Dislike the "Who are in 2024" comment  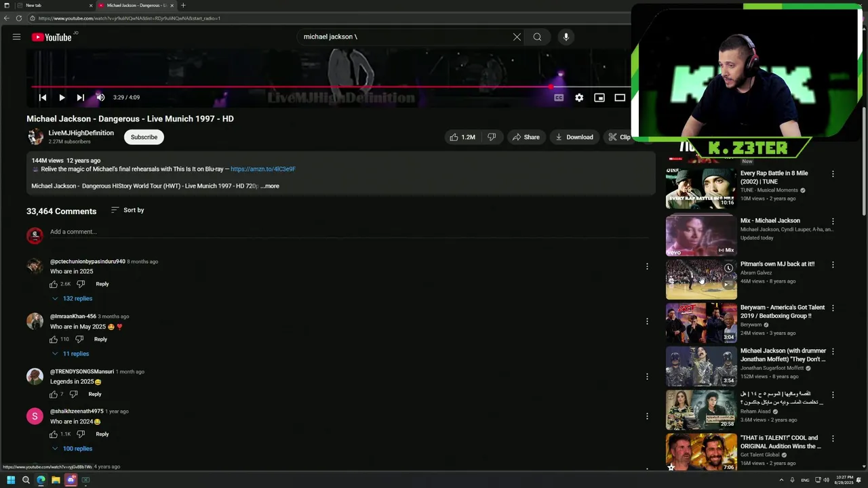click(81, 434)
